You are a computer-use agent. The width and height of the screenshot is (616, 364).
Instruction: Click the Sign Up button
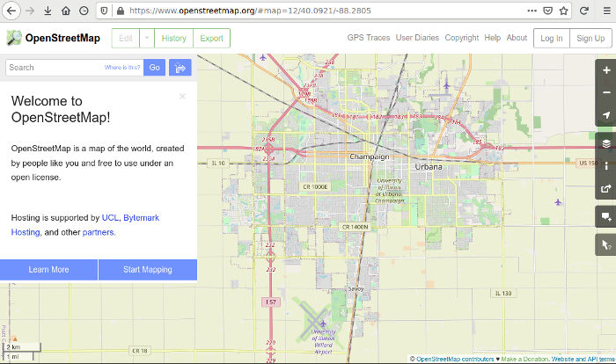coord(590,38)
